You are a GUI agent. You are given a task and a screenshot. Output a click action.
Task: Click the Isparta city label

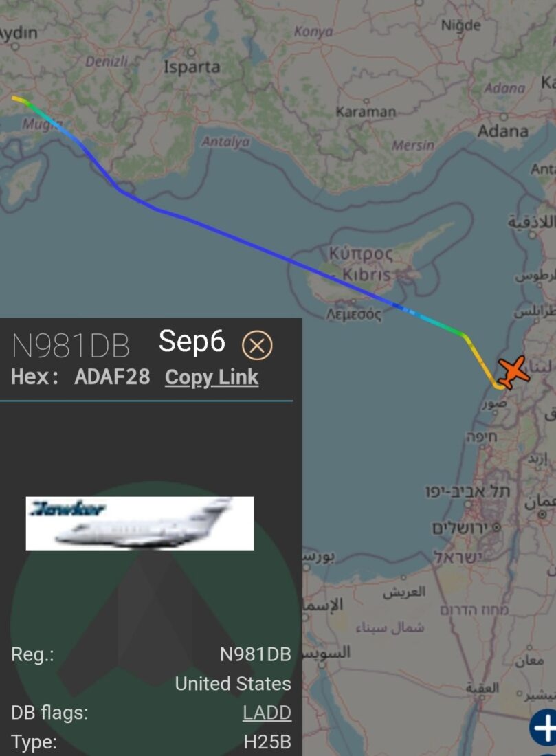point(192,67)
